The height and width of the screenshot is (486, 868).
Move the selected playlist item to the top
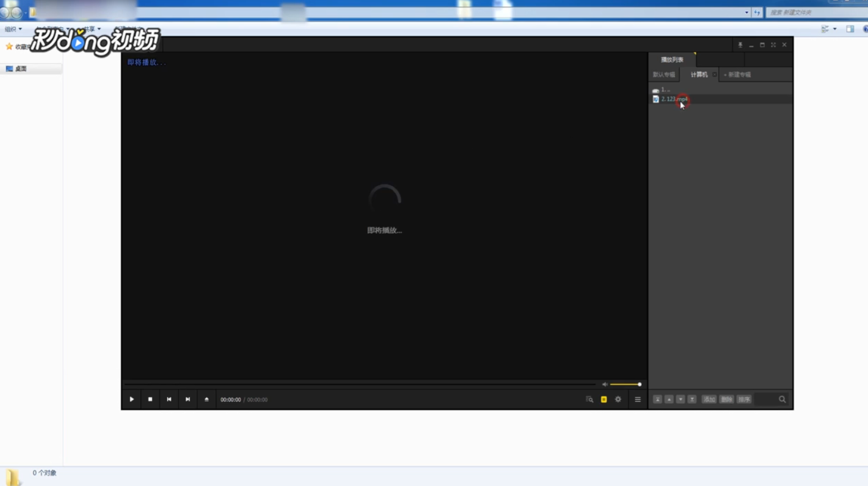(x=657, y=399)
